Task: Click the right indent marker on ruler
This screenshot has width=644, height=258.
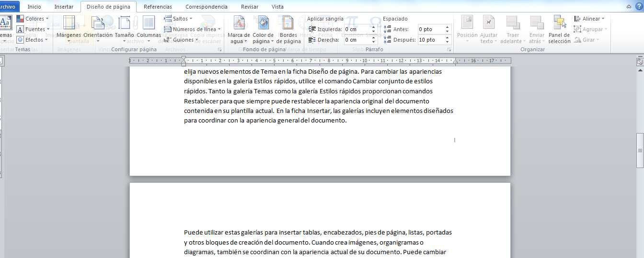Action: [x=456, y=62]
